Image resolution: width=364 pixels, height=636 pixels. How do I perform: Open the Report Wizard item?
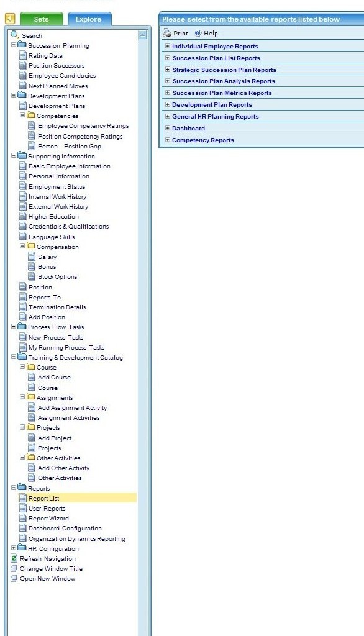(x=48, y=519)
